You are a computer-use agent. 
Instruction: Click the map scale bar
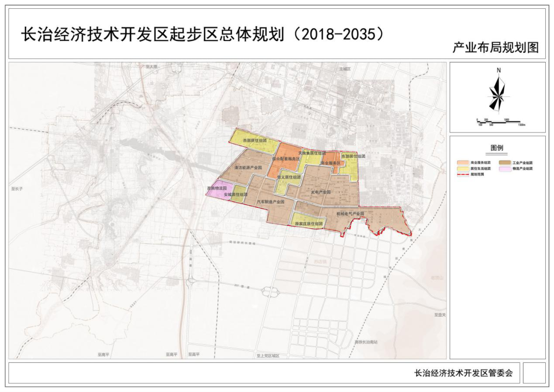501,122
